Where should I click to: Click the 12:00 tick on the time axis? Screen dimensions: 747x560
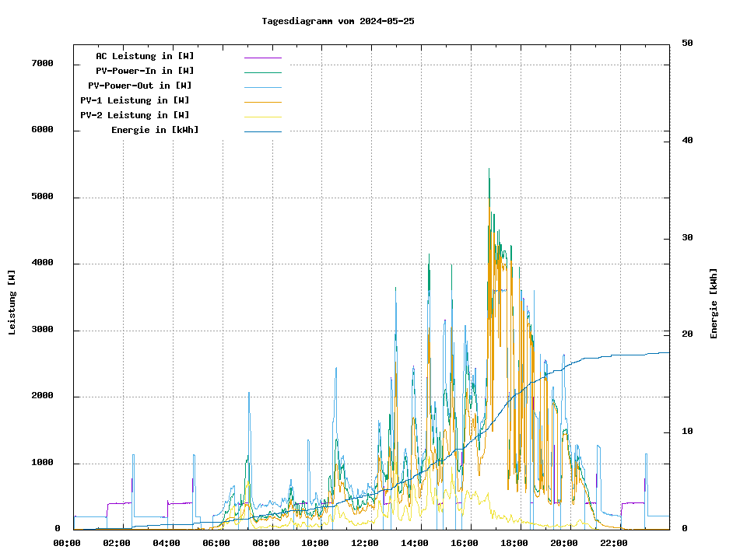click(x=364, y=543)
